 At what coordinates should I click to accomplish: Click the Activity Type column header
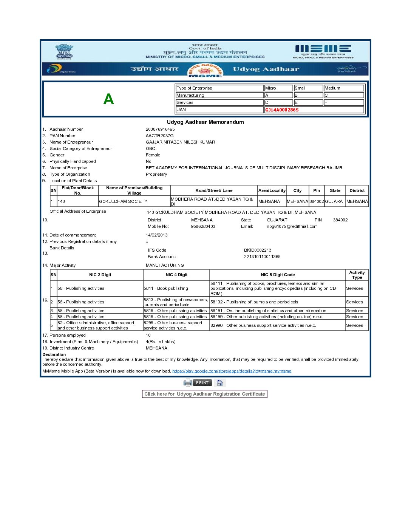point(357,275)
